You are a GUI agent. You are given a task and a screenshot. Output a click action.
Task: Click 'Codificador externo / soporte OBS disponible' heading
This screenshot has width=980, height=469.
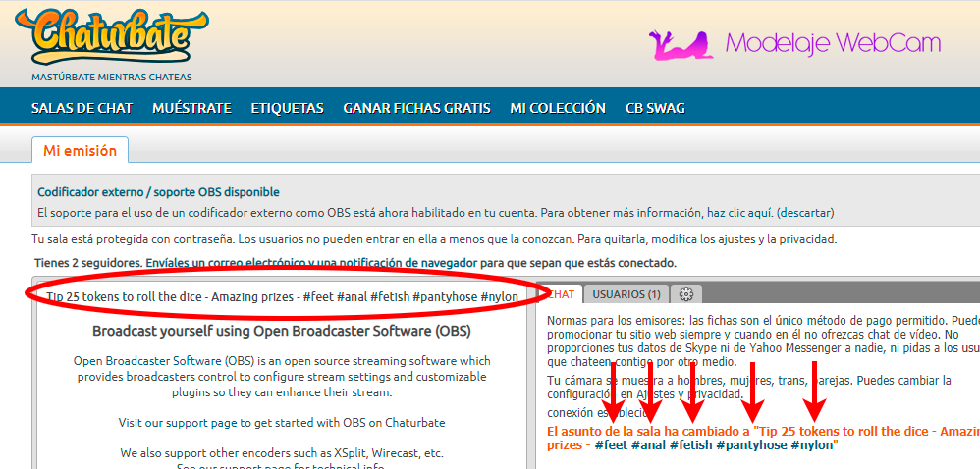(x=158, y=192)
